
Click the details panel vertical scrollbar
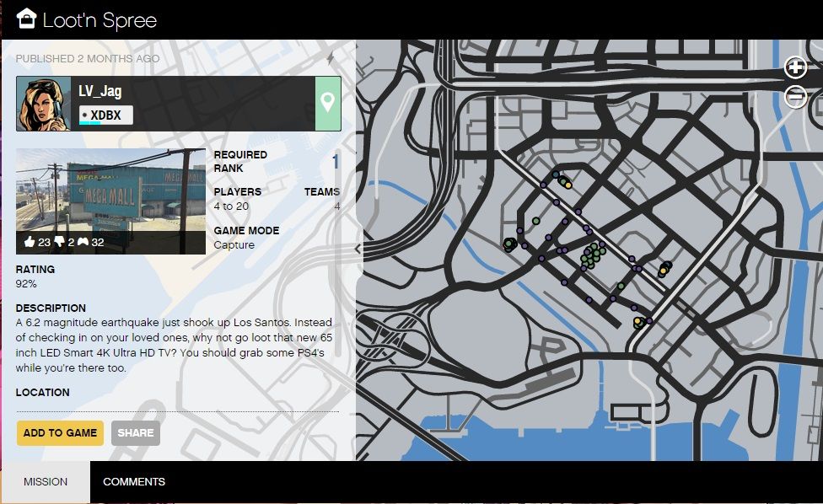336,253
